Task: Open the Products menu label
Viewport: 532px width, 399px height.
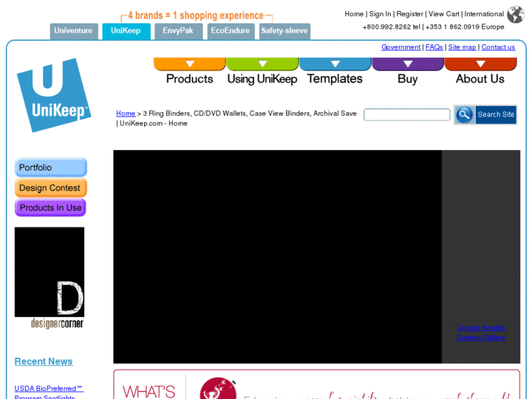Action: [190, 79]
